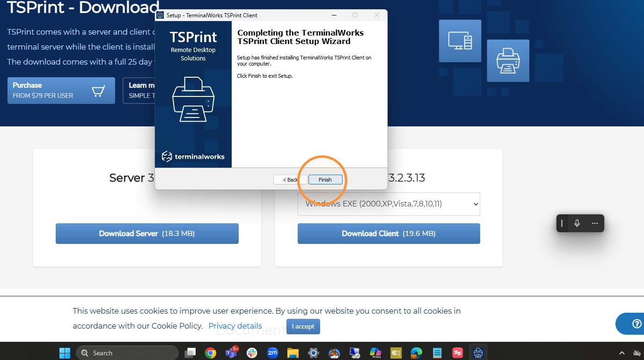
Task: Open the red striped app icon in the taskbar
Action: coord(458,353)
